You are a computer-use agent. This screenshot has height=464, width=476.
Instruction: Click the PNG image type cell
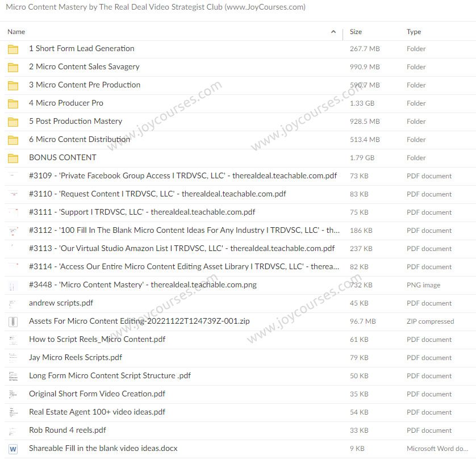tap(424, 285)
